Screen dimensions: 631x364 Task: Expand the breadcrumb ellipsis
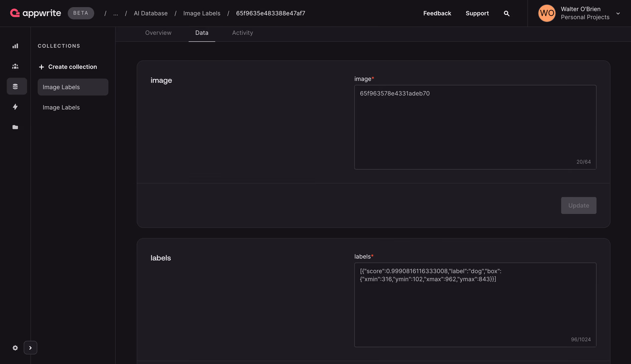coord(115,13)
